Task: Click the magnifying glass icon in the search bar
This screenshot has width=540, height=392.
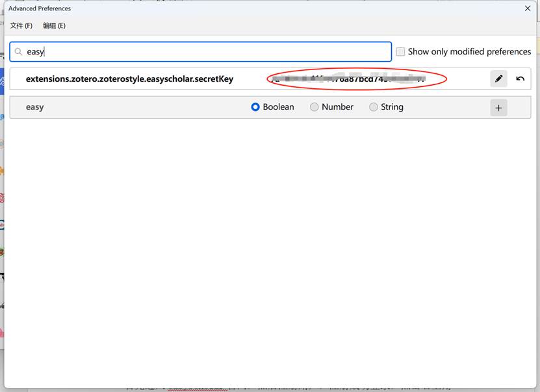Action: (20, 51)
